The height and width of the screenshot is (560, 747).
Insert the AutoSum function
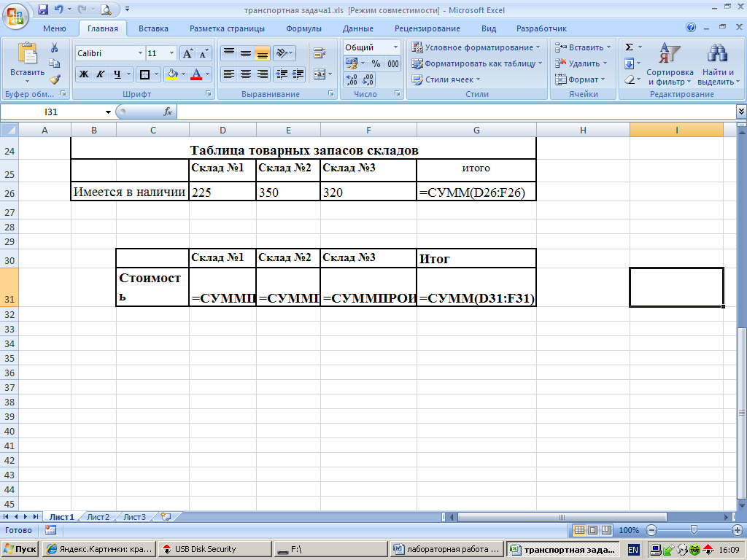629,47
